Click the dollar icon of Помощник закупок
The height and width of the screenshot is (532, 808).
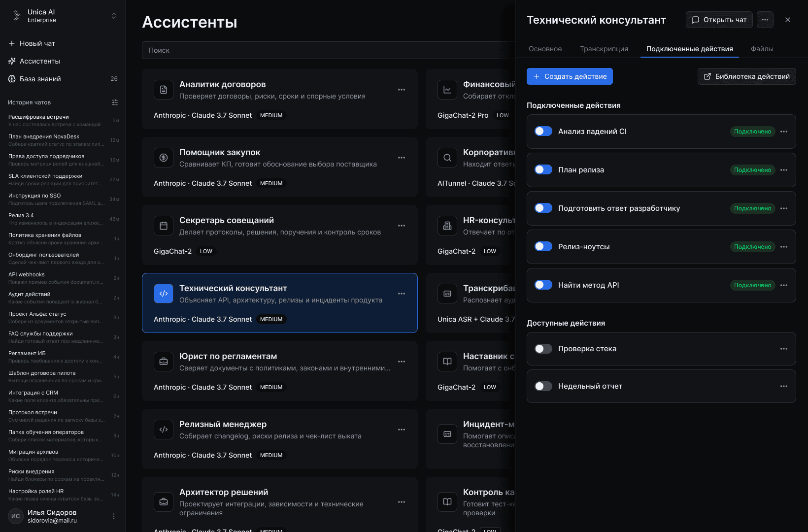(x=164, y=158)
